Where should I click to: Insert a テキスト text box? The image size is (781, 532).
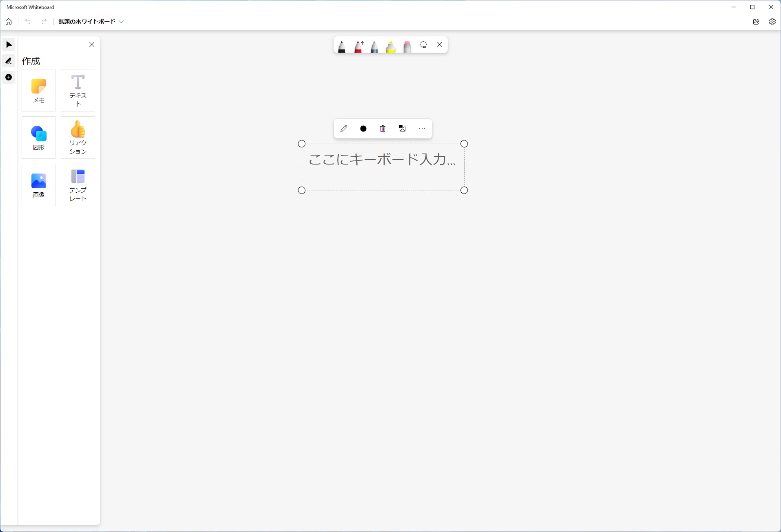(x=78, y=90)
